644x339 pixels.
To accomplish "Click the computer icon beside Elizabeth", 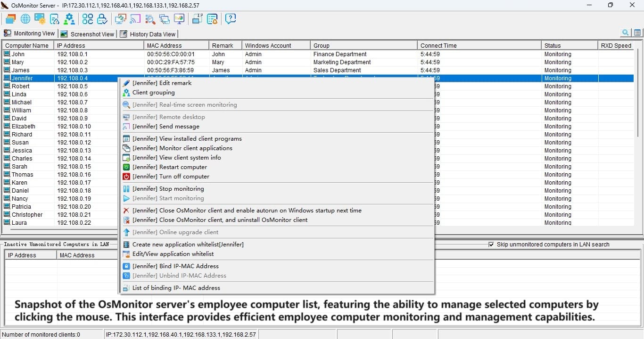I will [7, 126].
